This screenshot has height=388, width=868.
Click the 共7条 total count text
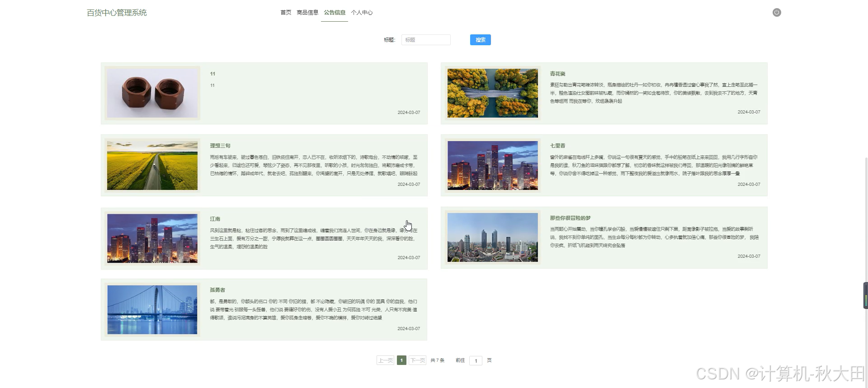tap(437, 360)
